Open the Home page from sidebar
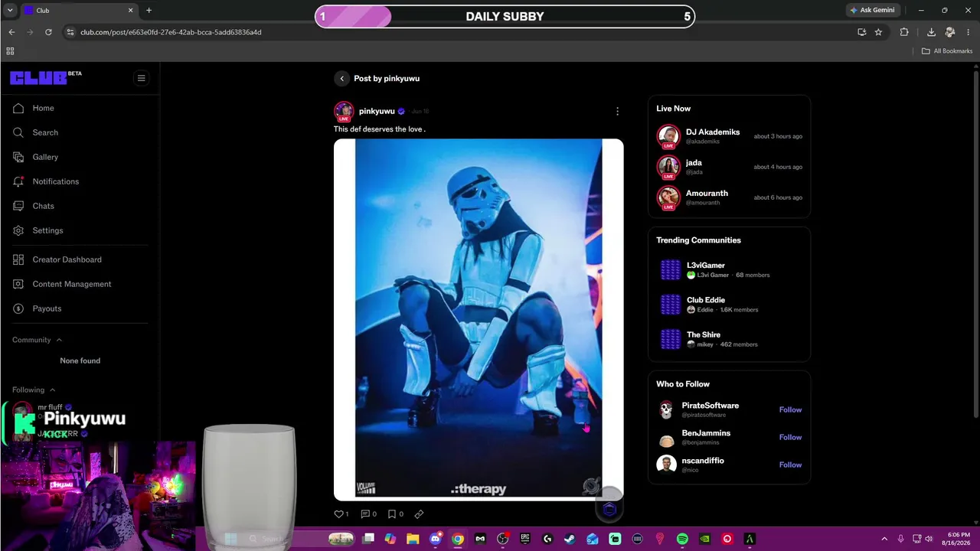The height and width of the screenshot is (551, 980). pyautogui.click(x=44, y=108)
